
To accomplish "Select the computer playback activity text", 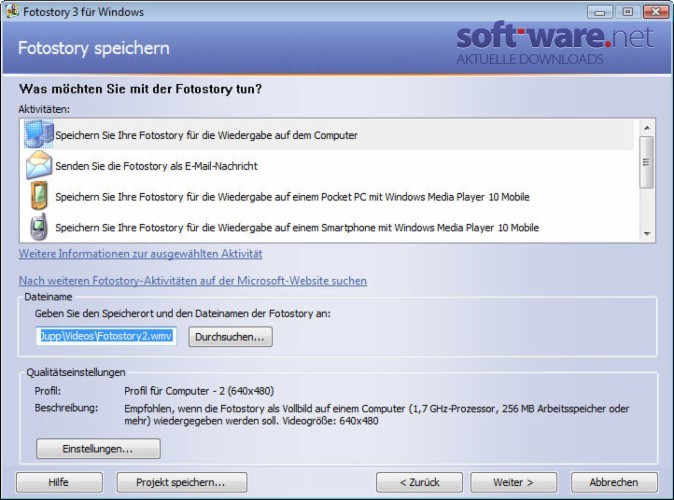I will pyautogui.click(x=206, y=135).
